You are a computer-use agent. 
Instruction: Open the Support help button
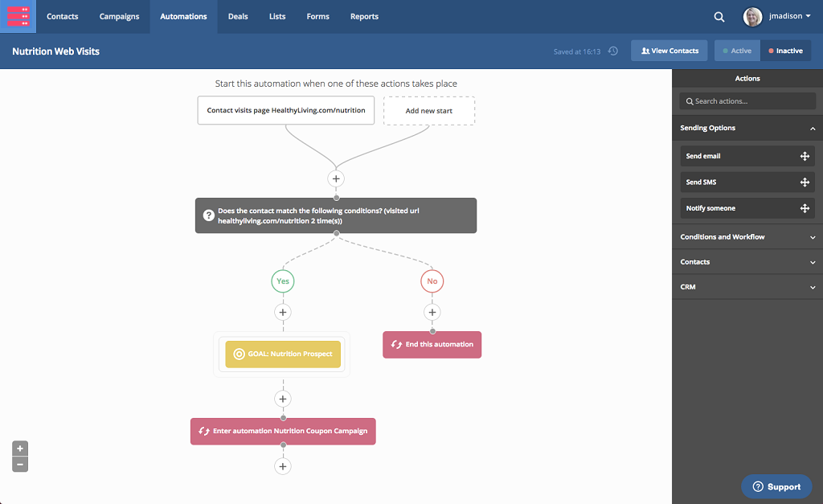tap(776, 486)
